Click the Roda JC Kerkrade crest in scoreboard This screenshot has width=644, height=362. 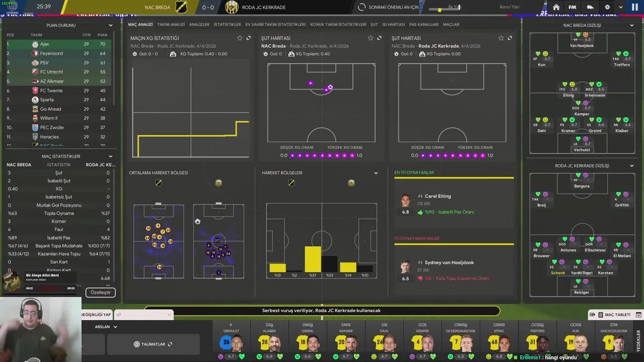click(x=231, y=7)
